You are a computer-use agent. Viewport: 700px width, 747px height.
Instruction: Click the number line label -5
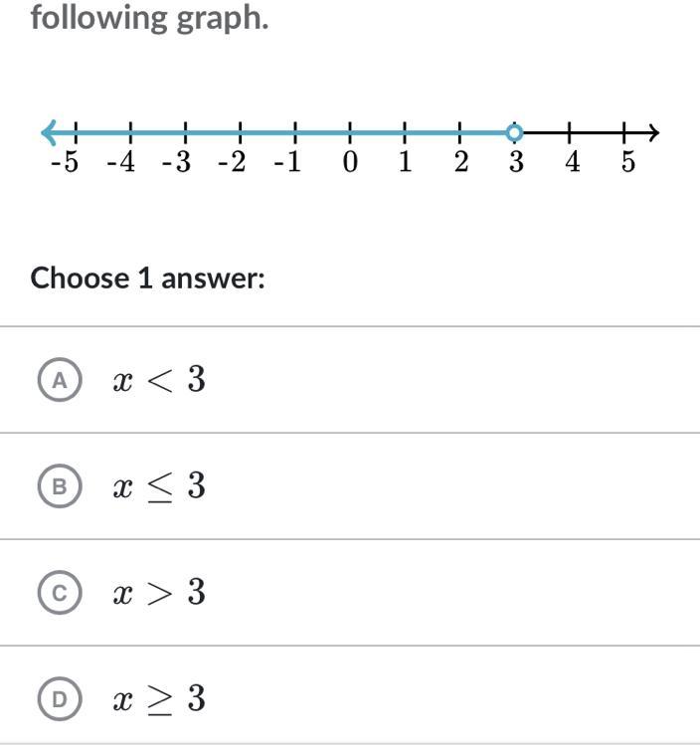[x=65, y=163]
